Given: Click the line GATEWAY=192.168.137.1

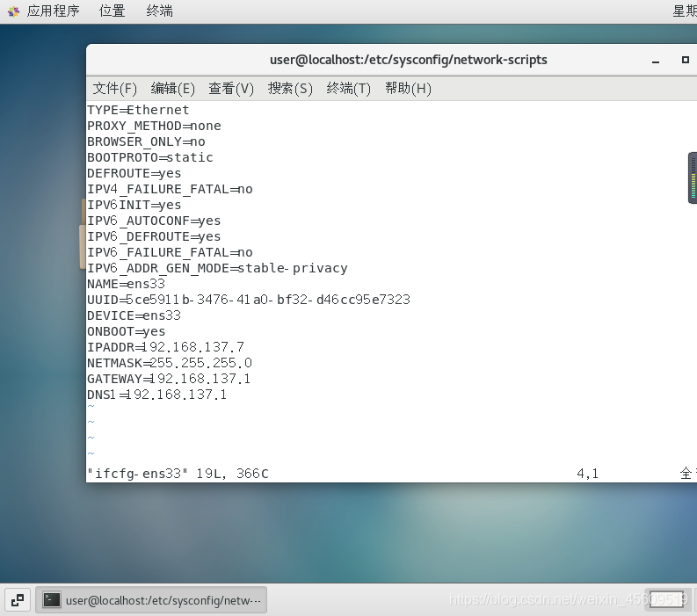Looking at the screenshot, I should (x=169, y=379).
